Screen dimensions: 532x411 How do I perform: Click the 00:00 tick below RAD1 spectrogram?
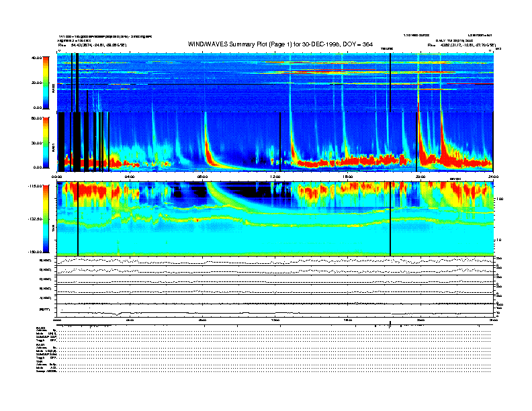click(57, 177)
